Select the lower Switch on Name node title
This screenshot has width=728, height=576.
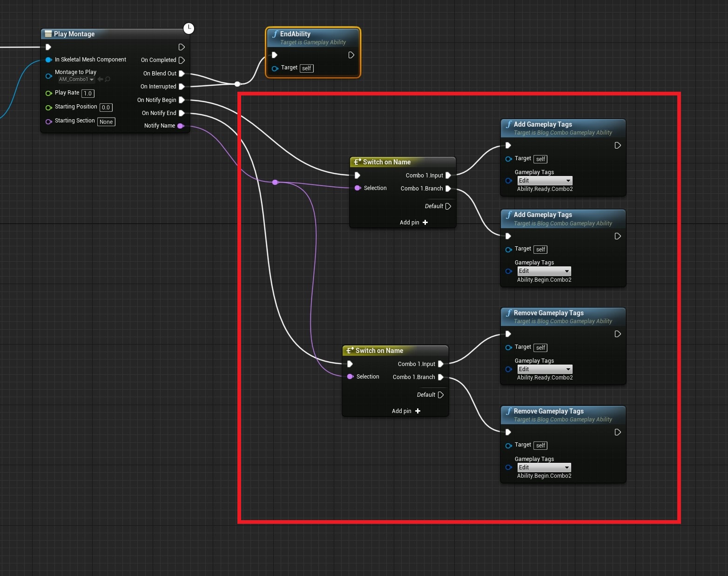[379, 351]
